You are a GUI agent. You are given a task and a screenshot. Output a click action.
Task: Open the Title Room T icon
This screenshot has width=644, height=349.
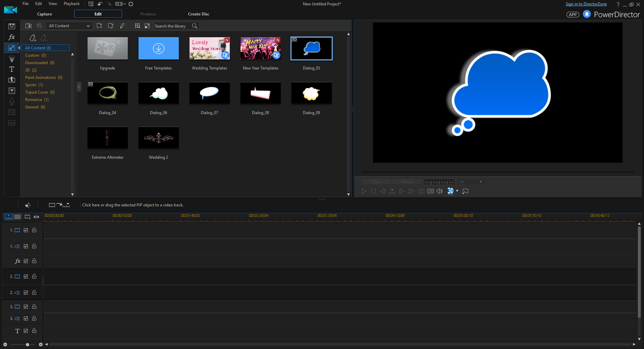12,69
